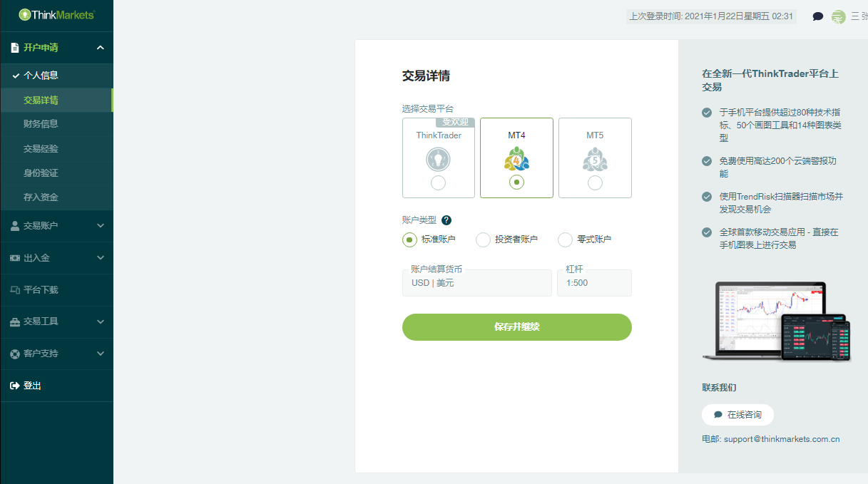
Task: Click the 在线咨询 chat button
Action: tap(737, 415)
